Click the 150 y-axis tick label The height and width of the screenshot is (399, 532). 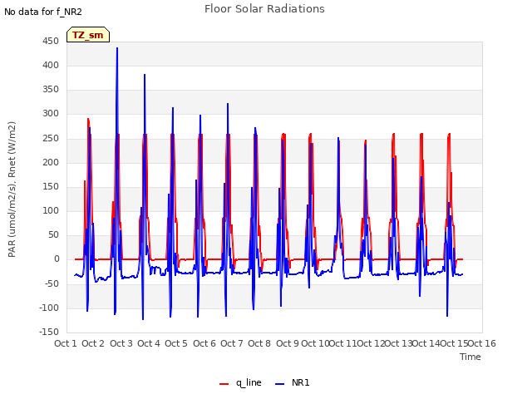tap(51, 186)
